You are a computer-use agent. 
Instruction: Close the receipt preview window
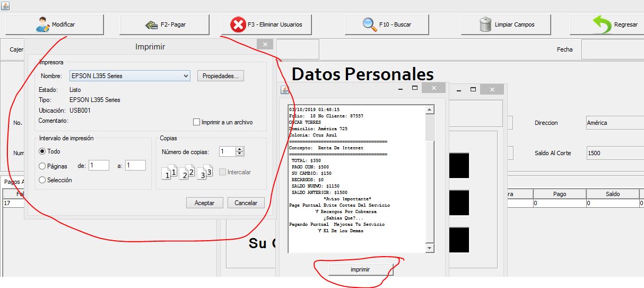(x=434, y=88)
